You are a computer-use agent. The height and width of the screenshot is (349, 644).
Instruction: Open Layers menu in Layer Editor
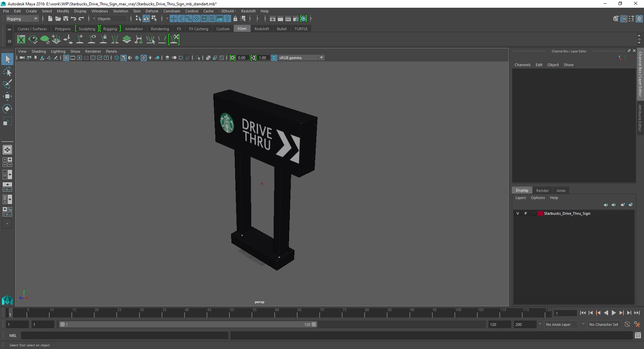[521, 198]
